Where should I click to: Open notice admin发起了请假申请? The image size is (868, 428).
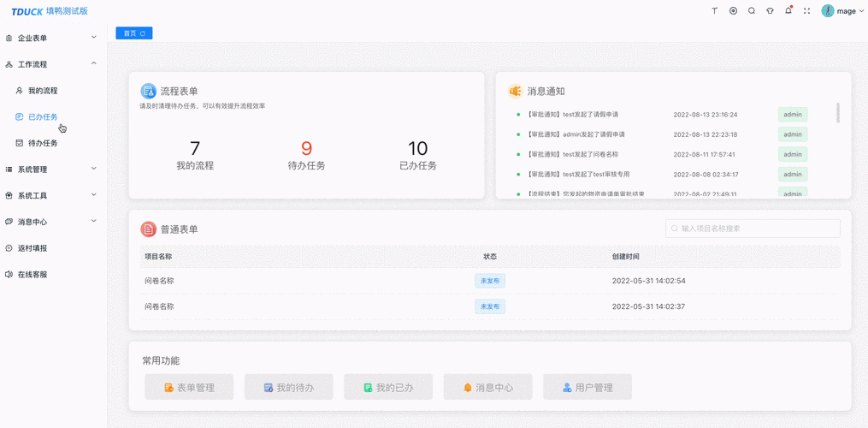[576, 134]
